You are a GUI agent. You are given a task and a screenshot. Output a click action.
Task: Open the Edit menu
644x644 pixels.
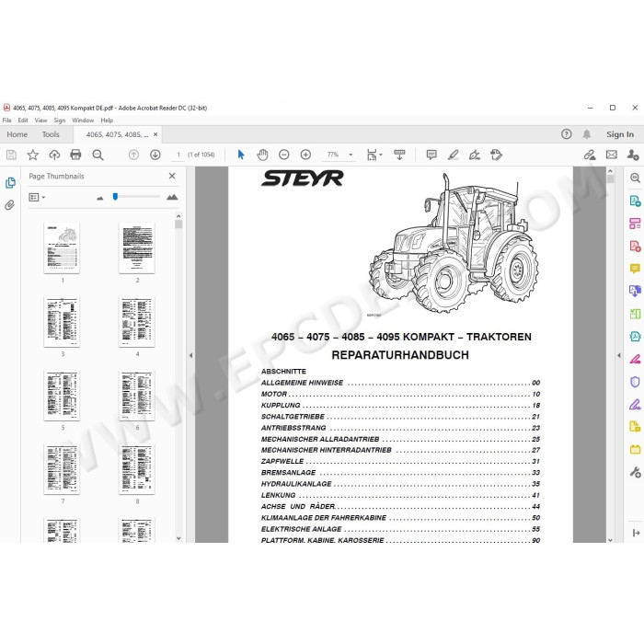coord(23,121)
